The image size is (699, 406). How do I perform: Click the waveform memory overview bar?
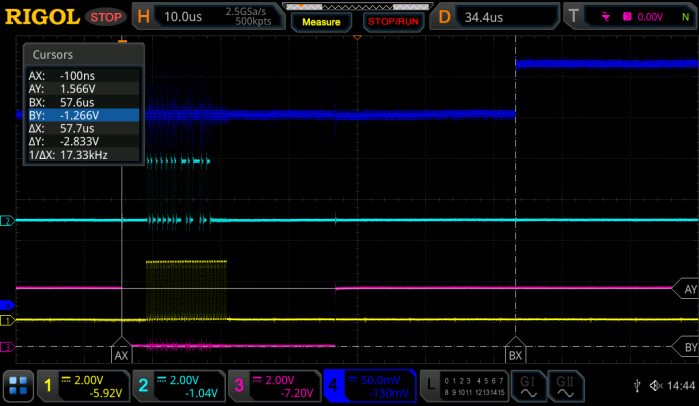[x=357, y=7]
